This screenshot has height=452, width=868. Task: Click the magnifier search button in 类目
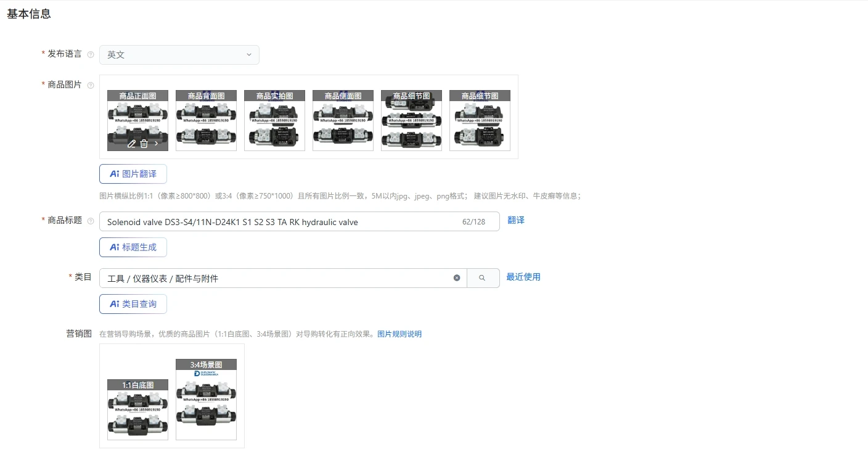pos(483,278)
